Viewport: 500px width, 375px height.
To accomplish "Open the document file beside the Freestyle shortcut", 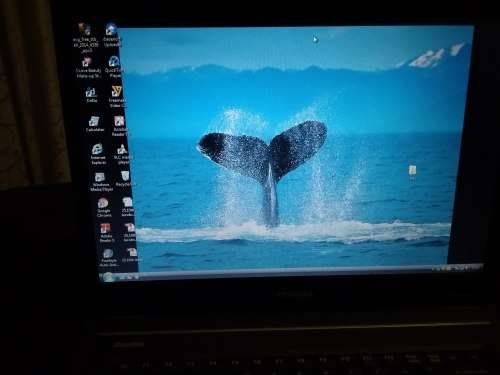I will coord(131,255).
